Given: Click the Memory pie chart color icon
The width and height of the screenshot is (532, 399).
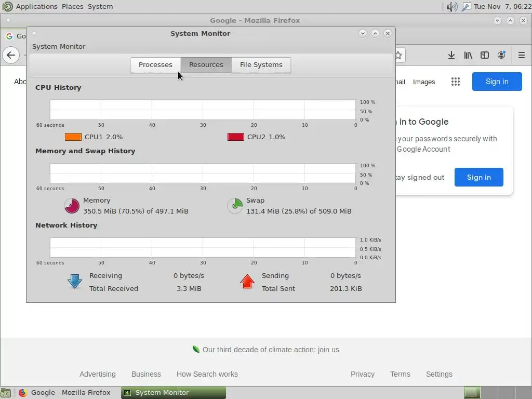Looking at the screenshot, I should [72, 206].
